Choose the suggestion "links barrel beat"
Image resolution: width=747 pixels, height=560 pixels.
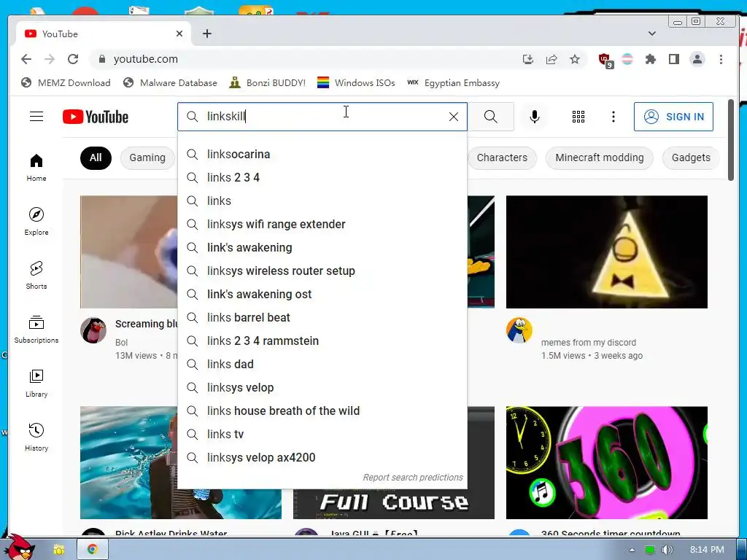322,318
